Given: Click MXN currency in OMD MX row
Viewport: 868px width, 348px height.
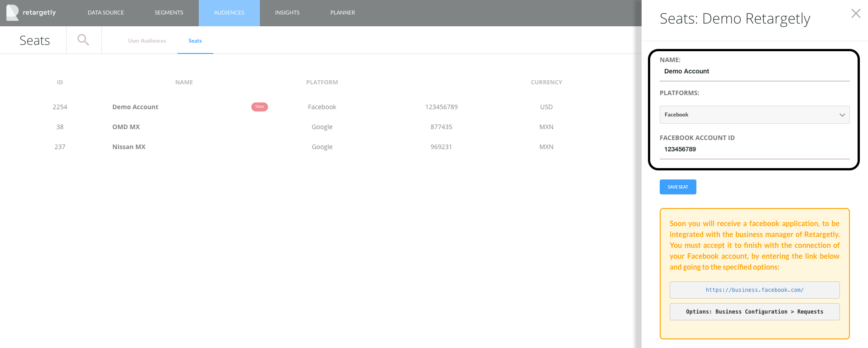Looking at the screenshot, I should click(547, 127).
